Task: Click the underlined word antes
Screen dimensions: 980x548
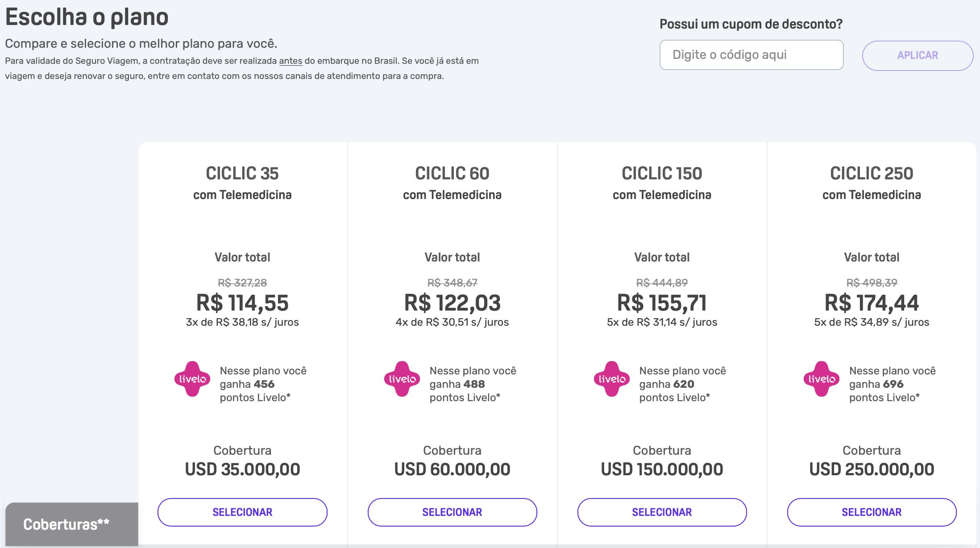Action: pos(291,61)
